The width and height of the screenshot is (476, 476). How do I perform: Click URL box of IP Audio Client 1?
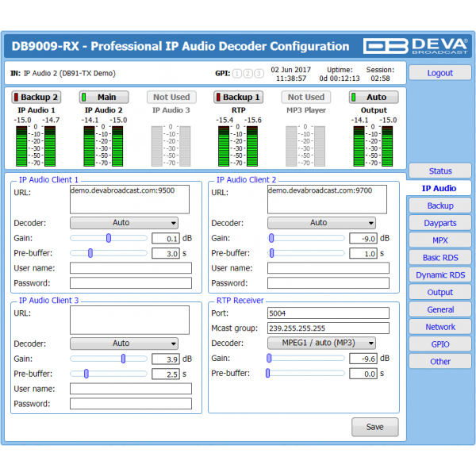coord(129,199)
